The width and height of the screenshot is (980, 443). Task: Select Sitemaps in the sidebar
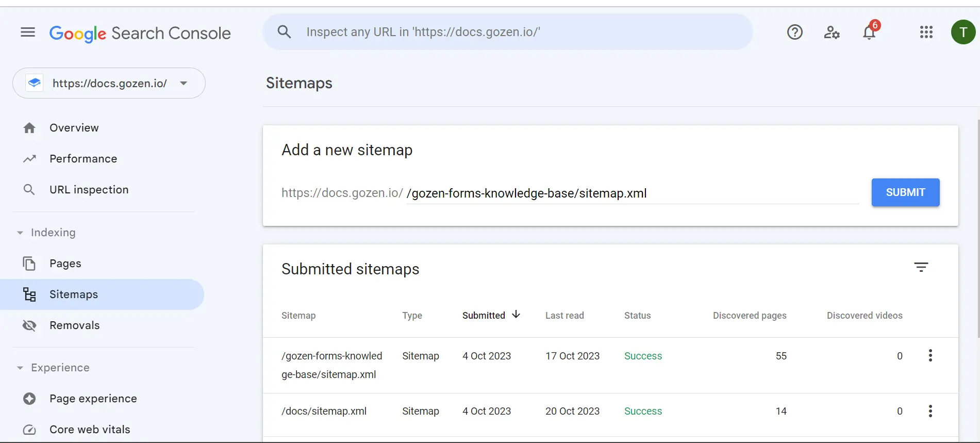(102, 294)
